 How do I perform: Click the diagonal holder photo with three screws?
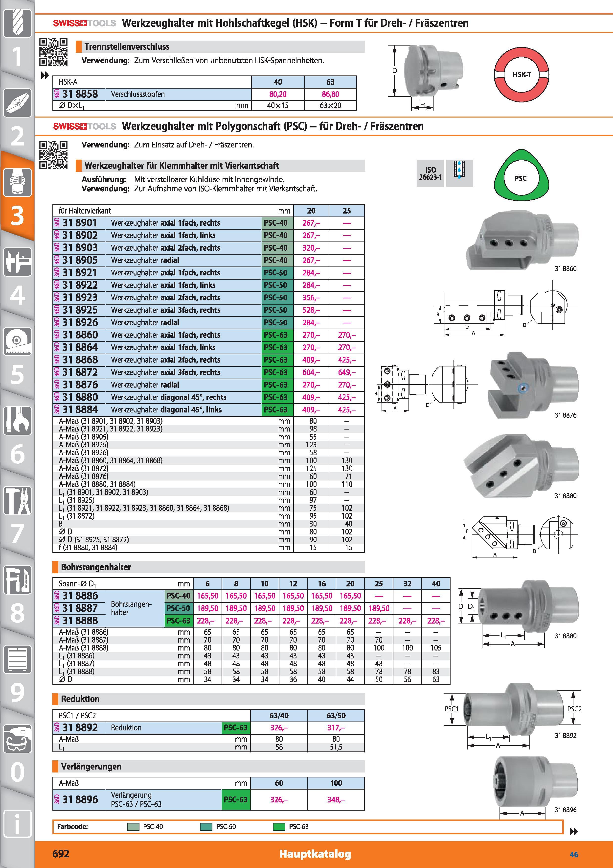tap(521, 466)
